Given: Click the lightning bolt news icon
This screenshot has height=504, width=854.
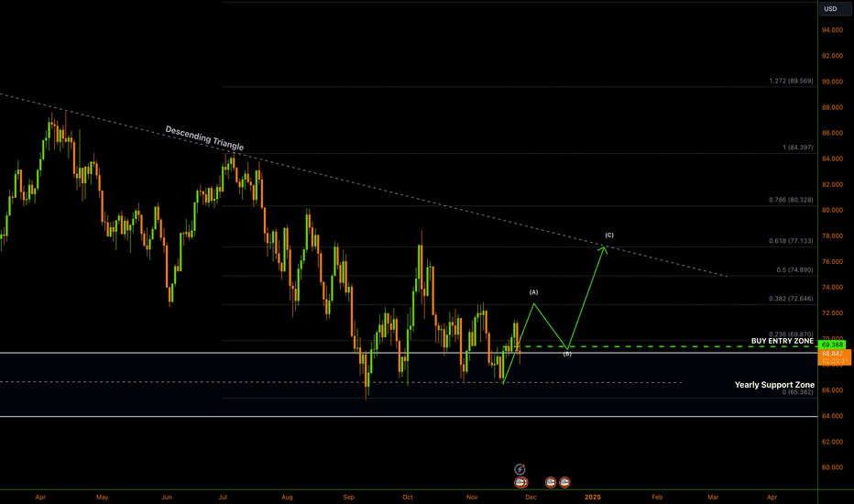Looking at the screenshot, I should [520, 469].
